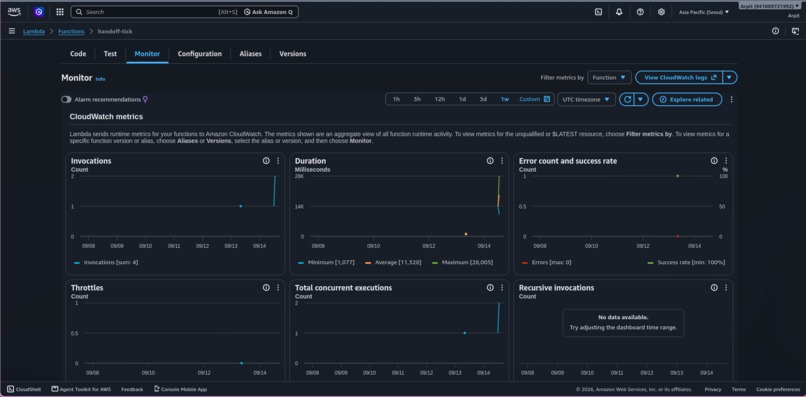Open the Privacy footer link
This screenshot has height=397, width=806.
click(x=713, y=389)
